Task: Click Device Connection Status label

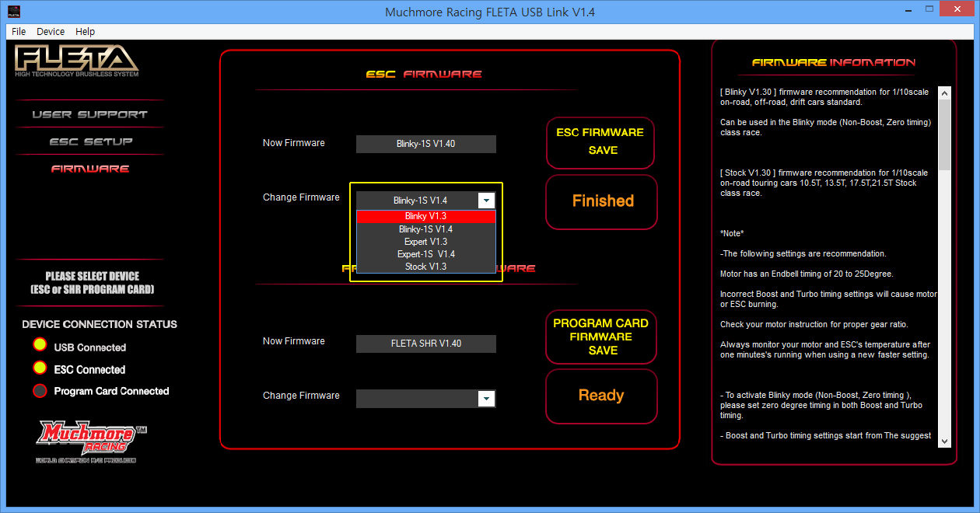Action: click(100, 324)
